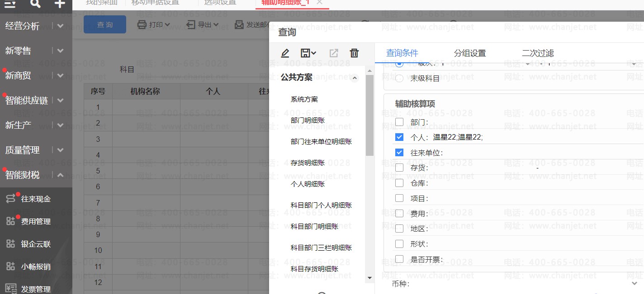Switch to the 二次过滤 tab

[537, 53]
